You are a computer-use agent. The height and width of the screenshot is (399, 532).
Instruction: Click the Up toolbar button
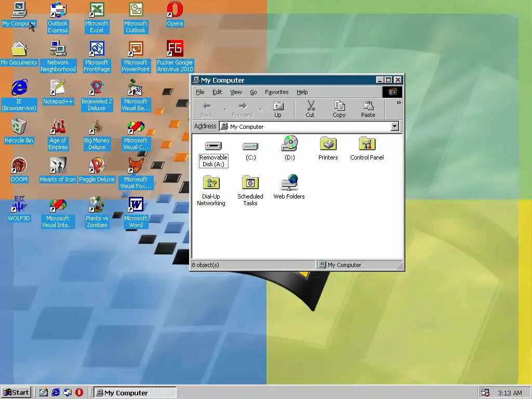point(278,109)
